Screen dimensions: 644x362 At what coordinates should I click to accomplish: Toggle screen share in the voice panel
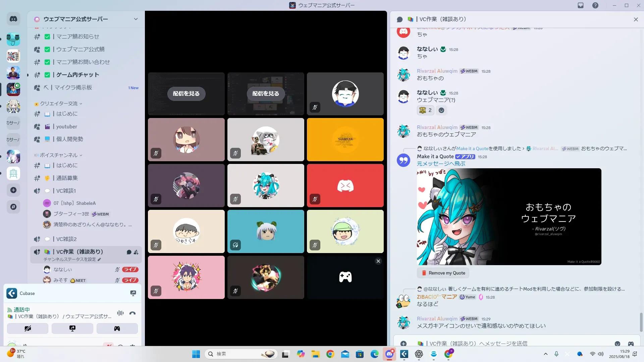click(72, 328)
